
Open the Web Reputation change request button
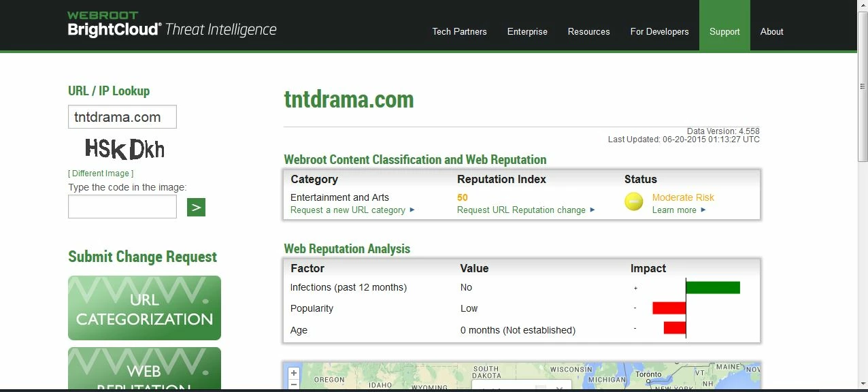144,369
